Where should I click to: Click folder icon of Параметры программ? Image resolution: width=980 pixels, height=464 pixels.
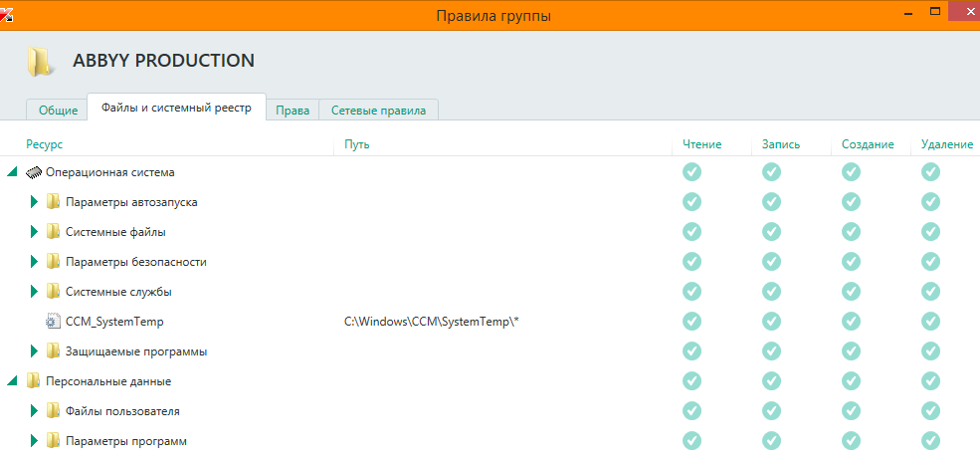[x=53, y=441]
